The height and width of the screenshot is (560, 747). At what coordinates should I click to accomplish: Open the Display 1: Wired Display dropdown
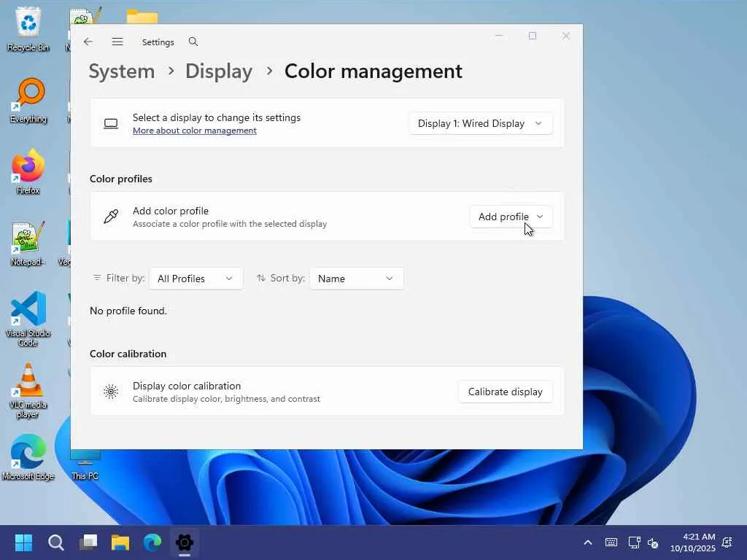click(x=481, y=123)
